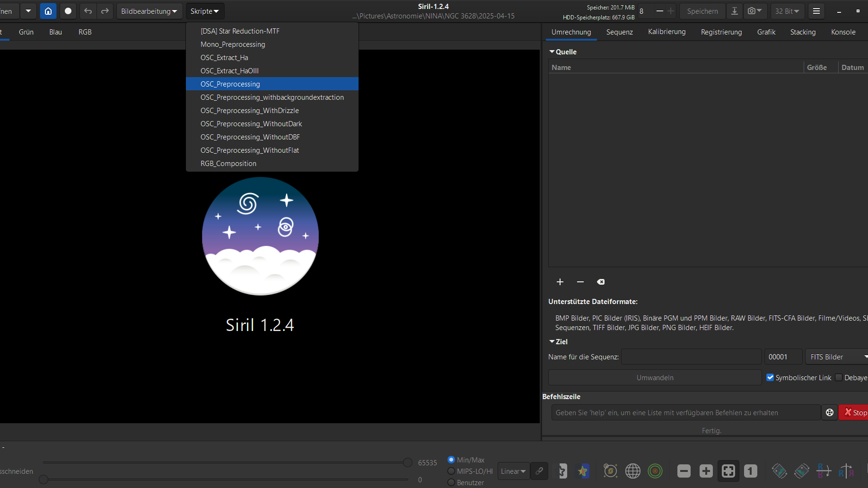
Task: Zoom in with the plus icon
Action: click(706, 471)
